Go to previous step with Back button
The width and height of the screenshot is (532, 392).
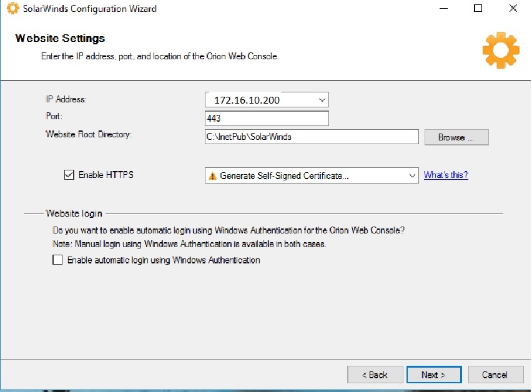375,375
